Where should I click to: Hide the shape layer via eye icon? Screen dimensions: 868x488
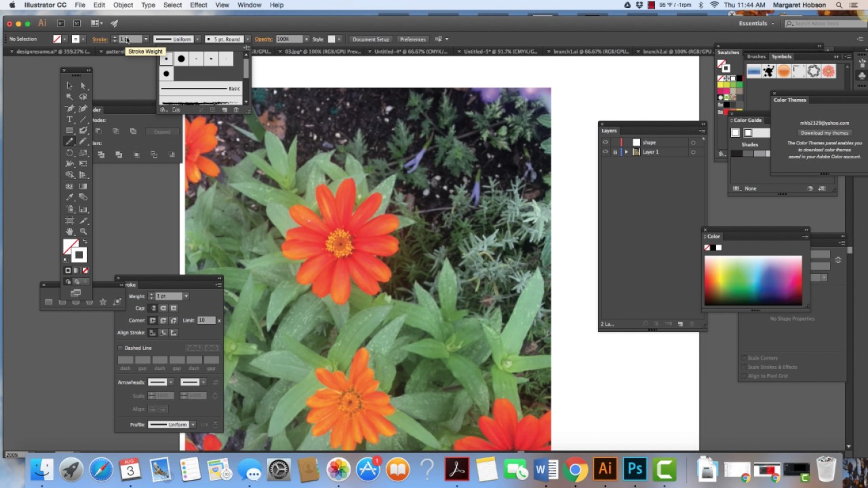[605, 142]
